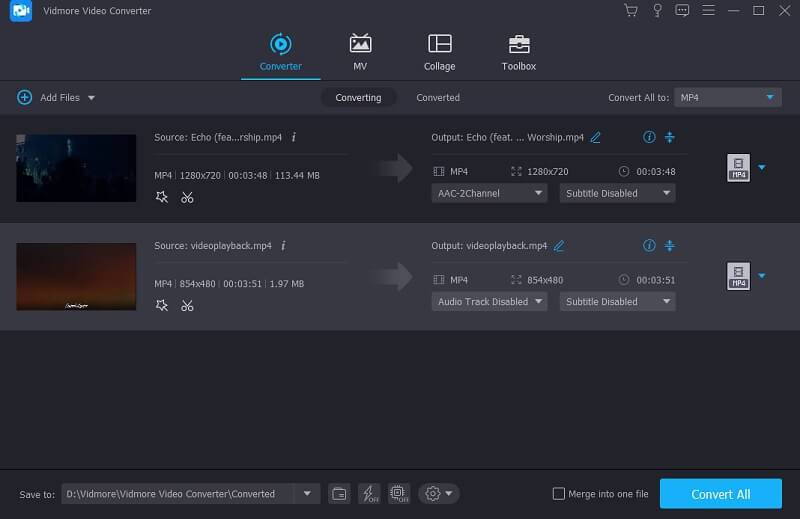Viewport: 800px width, 519px height.
Task: Expand the Convert All to MP4 dropdown
Action: tap(727, 97)
